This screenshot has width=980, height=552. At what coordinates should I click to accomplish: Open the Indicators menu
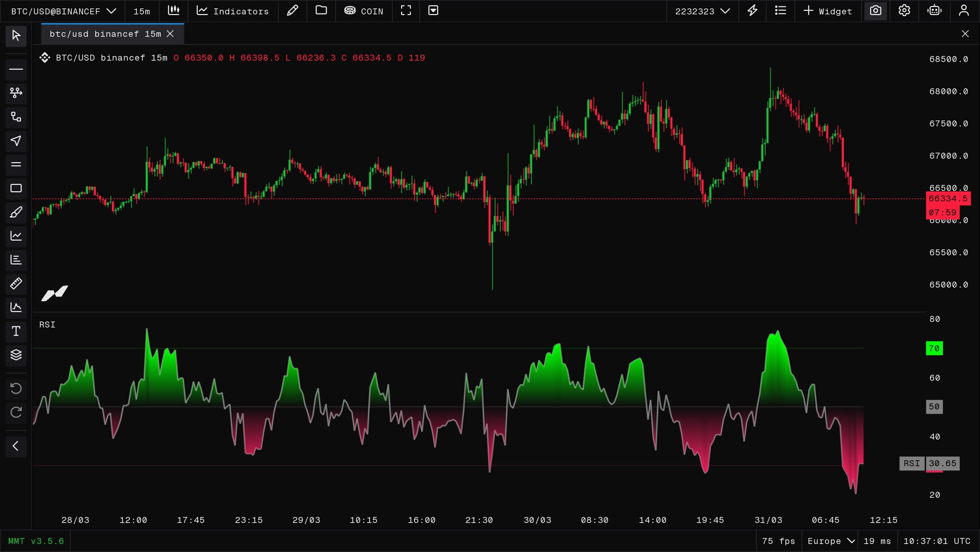coord(233,11)
